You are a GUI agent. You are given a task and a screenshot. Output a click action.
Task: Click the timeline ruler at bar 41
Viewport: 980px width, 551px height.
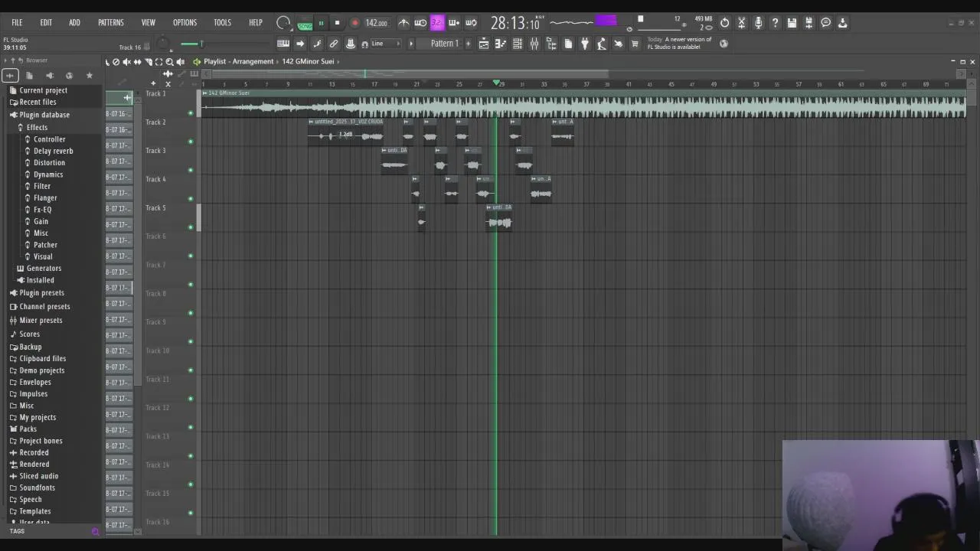629,83
